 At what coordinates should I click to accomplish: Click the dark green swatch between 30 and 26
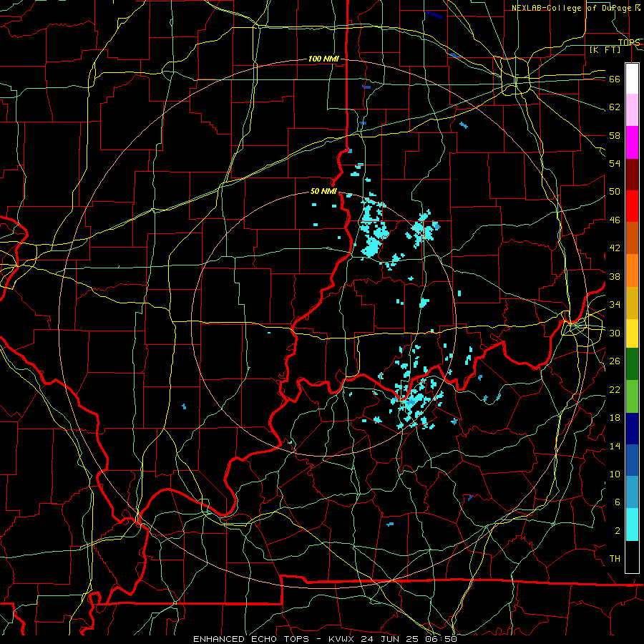click(x=632, y=364)
